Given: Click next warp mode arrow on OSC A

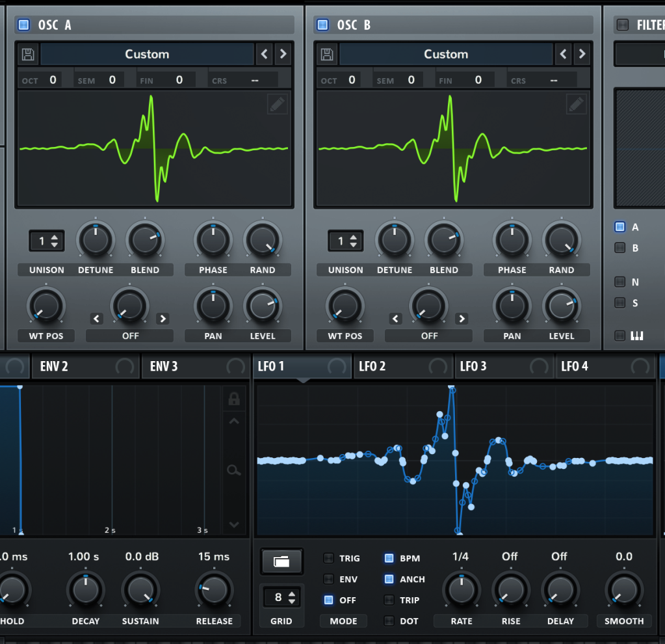Looking at the screenshot, I should (163, 319).
